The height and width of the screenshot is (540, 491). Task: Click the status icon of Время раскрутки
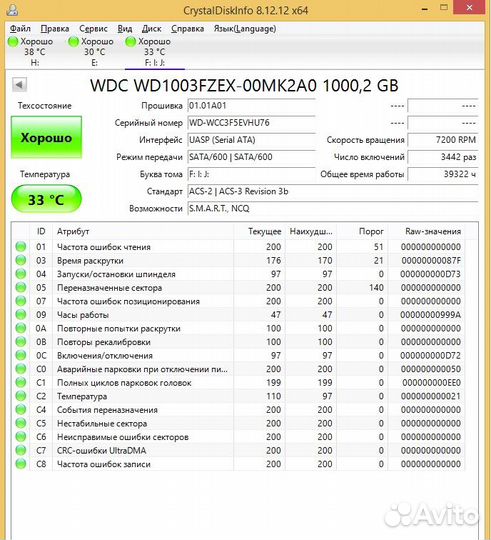[x=21, y=260]
